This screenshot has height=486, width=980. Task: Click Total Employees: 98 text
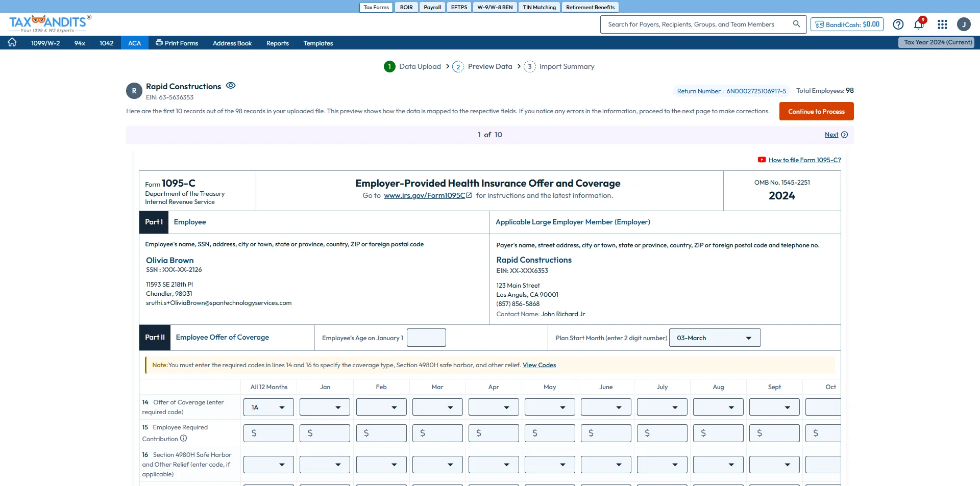tap(825, 90)
